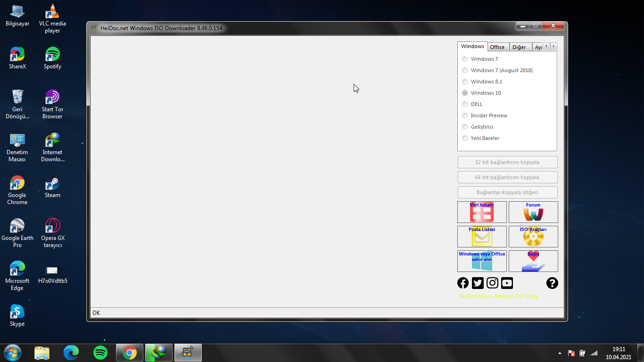This screenshot has width=644, height=362.
Task: Close the ISO Downloader window
Action: [x=553, y=25]
